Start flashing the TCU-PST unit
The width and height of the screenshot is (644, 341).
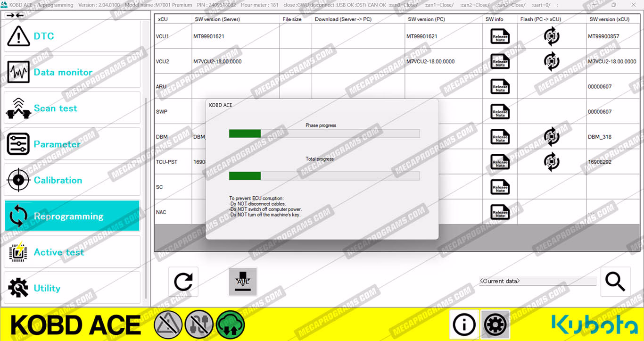(x=552, y=162)
